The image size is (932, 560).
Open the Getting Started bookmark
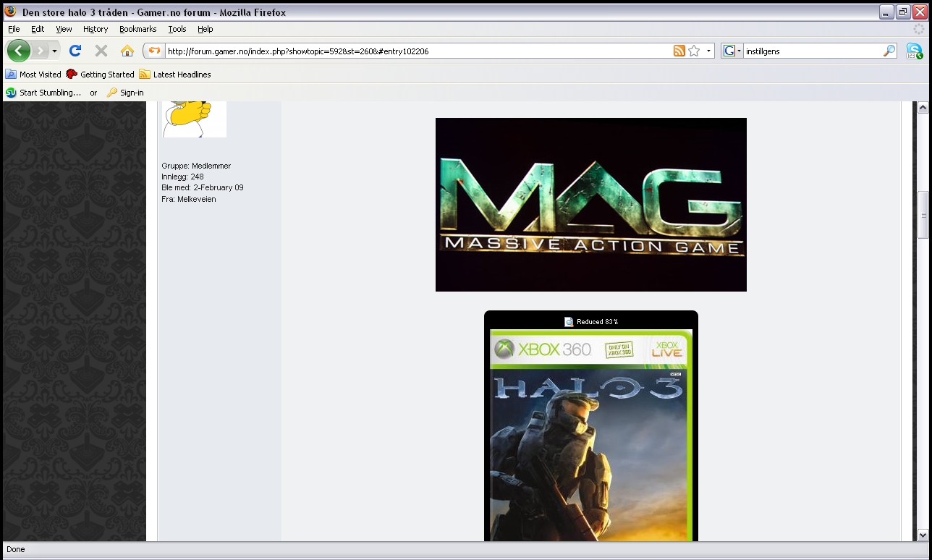[100, 75]
